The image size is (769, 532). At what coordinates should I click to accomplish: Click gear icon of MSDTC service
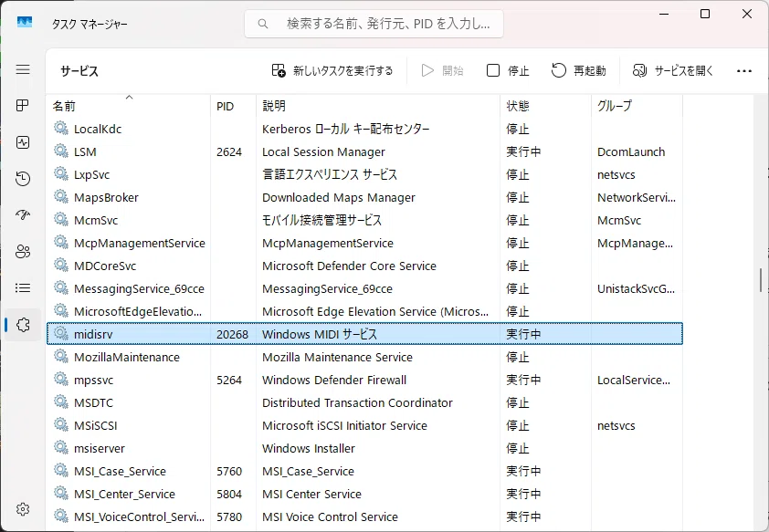point(61,402)
